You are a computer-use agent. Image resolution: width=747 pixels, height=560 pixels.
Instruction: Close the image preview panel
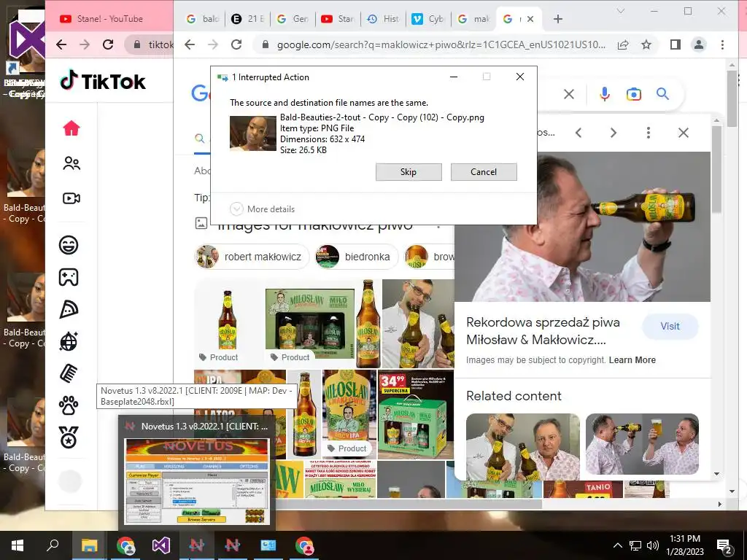pos(683,133)
